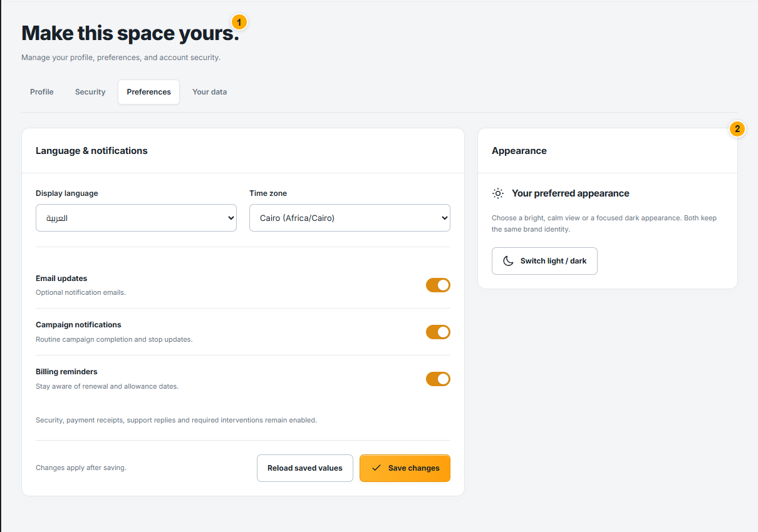Click the checkmark icon on Save changes

[376, 468]
